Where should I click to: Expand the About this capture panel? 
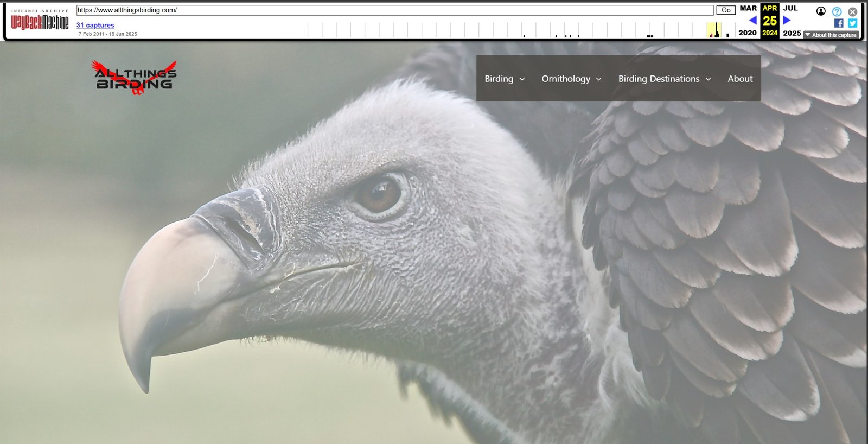[831, 35]
